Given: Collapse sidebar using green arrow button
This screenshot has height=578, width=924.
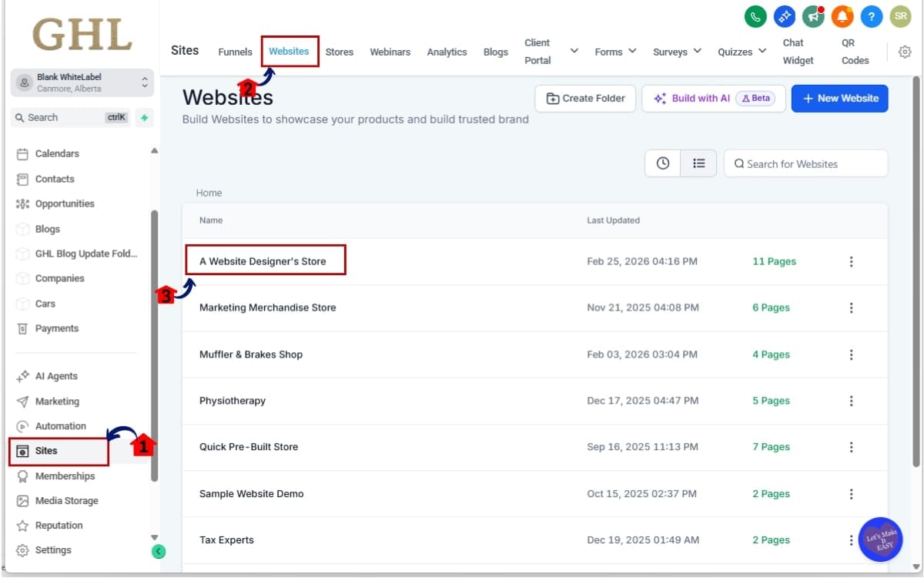Looking at the screenshot, I should [159, 551].
